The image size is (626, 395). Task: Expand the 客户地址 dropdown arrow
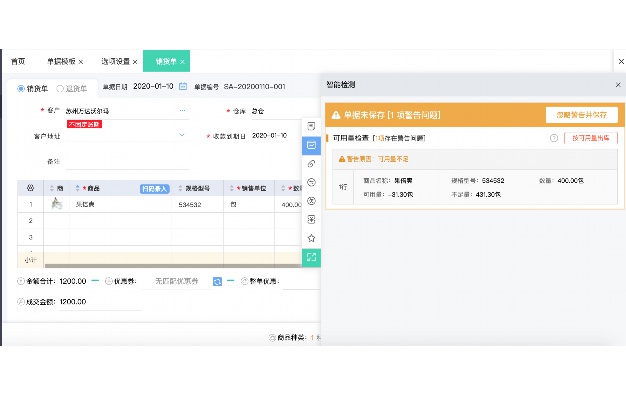tap(182, 135)
